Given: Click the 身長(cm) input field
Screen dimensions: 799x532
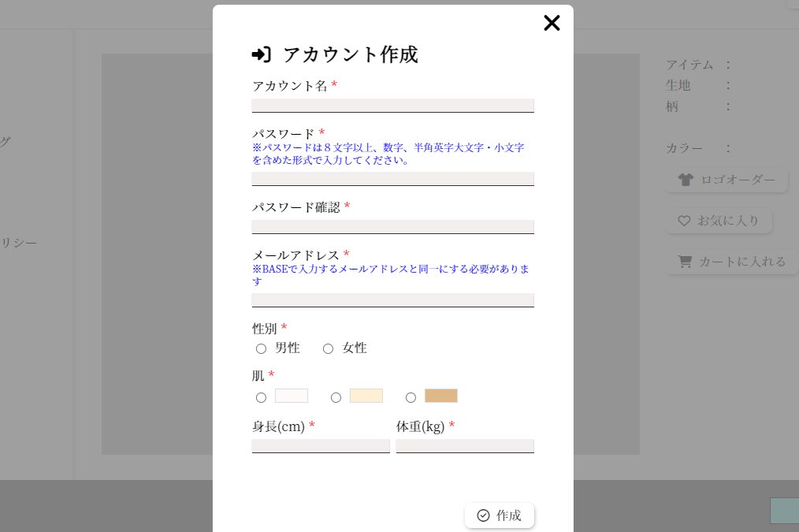Looking at the screenshot, I should click(321, 446).
